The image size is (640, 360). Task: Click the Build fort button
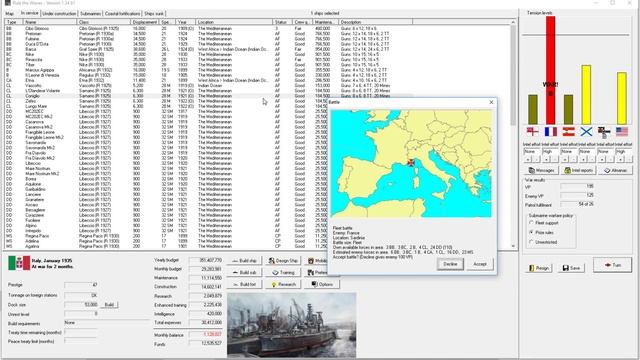click(x=244, y=284)
